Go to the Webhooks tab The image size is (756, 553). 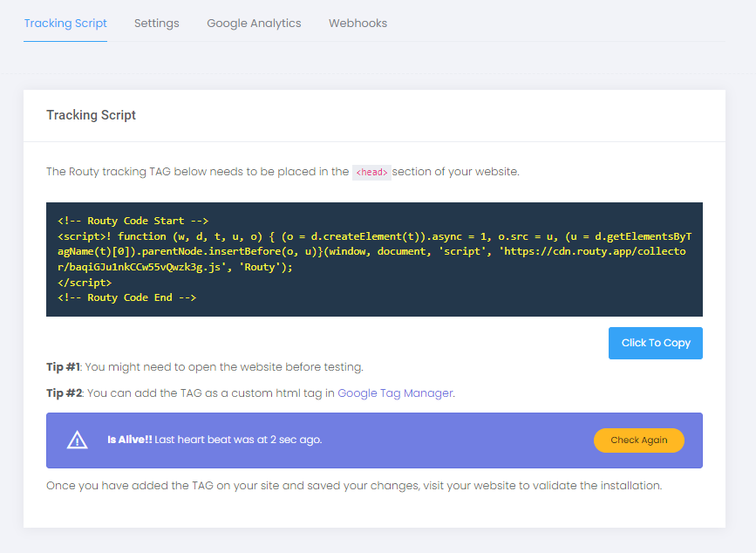(358, 24)
